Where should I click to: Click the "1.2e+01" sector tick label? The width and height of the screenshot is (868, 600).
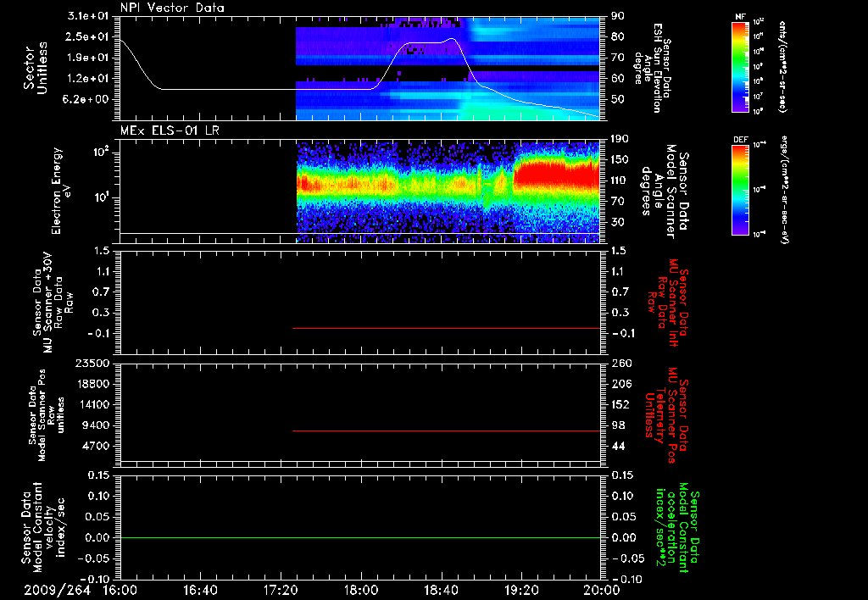[x=87, y=79]
